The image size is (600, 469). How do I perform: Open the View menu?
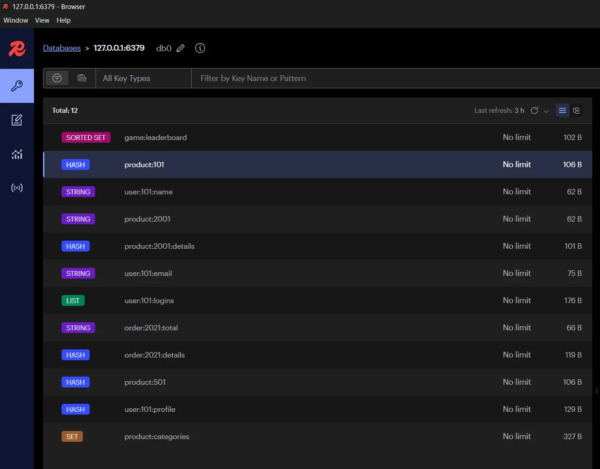[x=42, y=20]
